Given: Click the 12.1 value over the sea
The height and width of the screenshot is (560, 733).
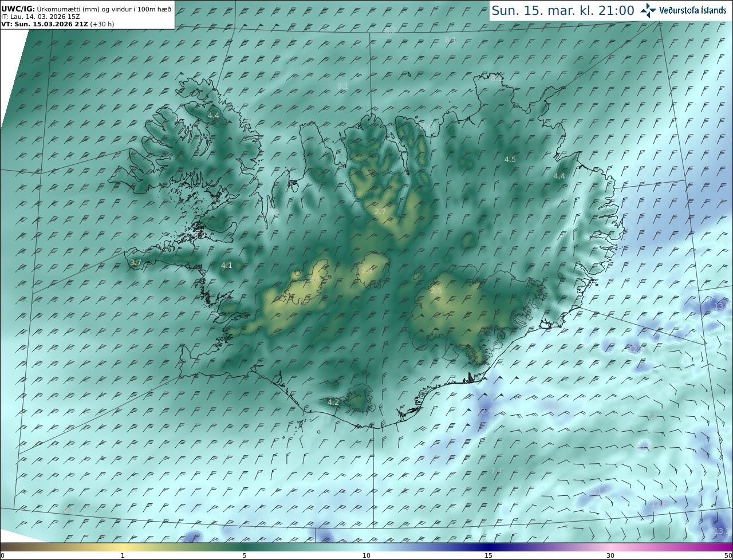Looking at the screenshot, I should 636,349.
